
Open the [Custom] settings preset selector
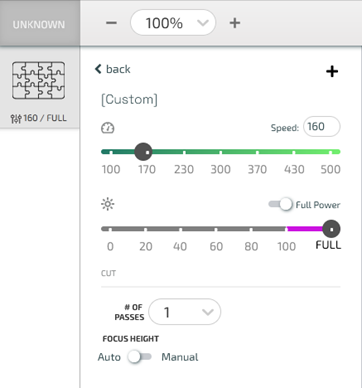[x=129, y=99]
